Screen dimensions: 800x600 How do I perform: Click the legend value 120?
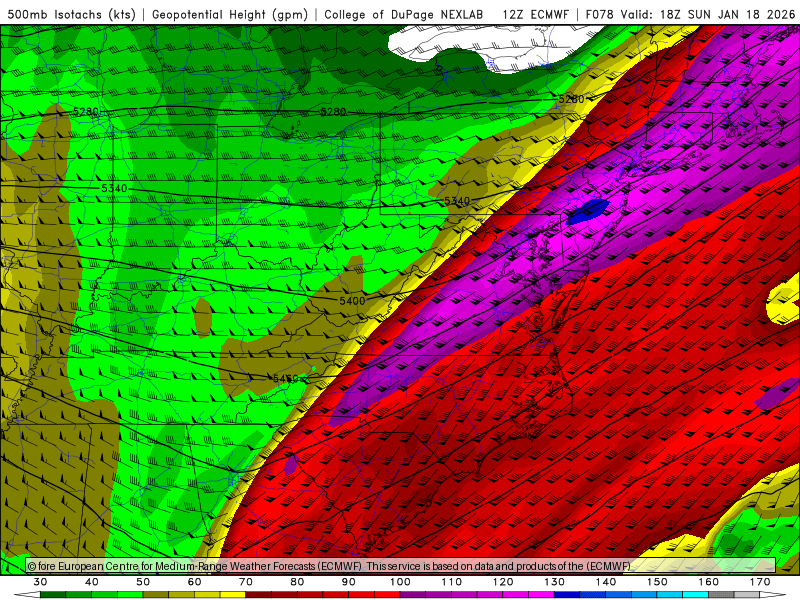[503, 582]
